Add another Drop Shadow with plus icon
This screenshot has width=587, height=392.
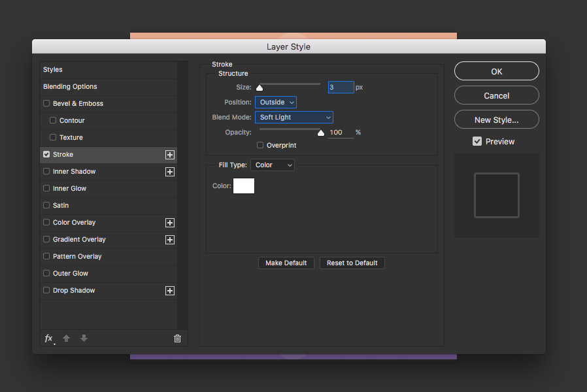point(170,291)
